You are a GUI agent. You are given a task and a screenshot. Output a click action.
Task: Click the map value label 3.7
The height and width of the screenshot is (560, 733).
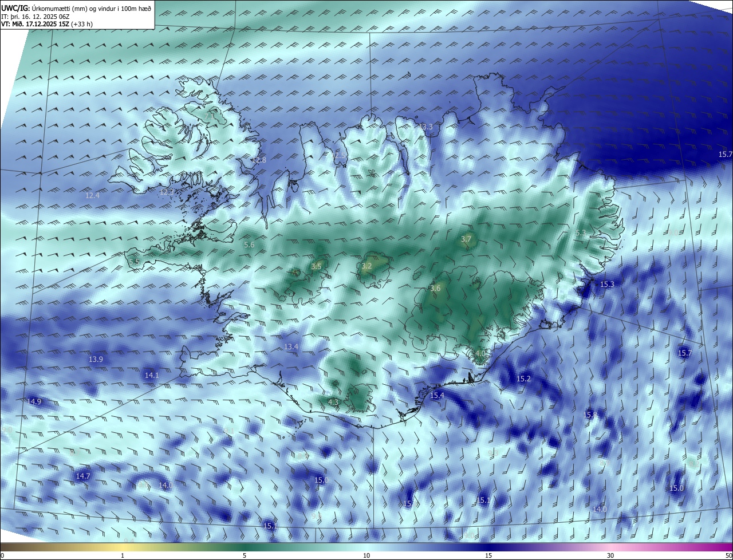coord(466,239)
